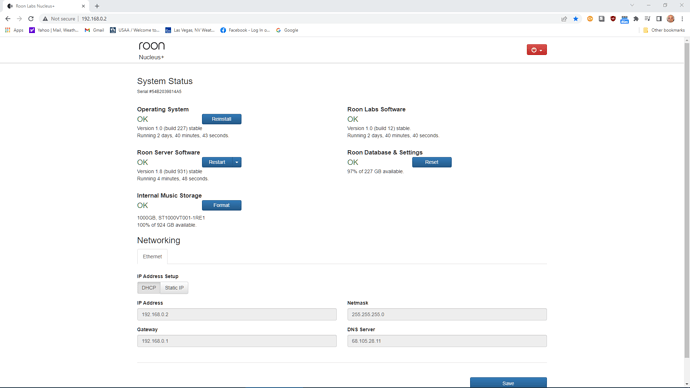Select the Roon Labs Nucleus+ browser tab

pos(45,6)
